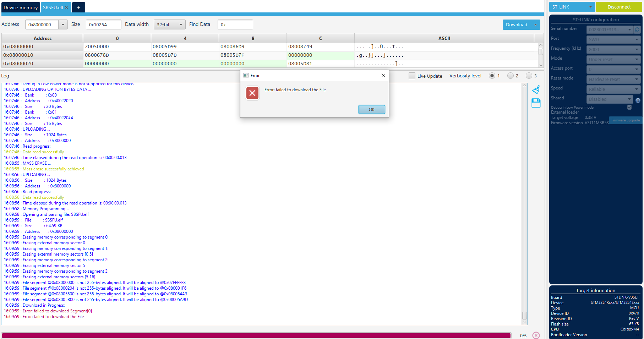
Task: Cancel the operation via the pink X icon
Action: tap(536, 335)
